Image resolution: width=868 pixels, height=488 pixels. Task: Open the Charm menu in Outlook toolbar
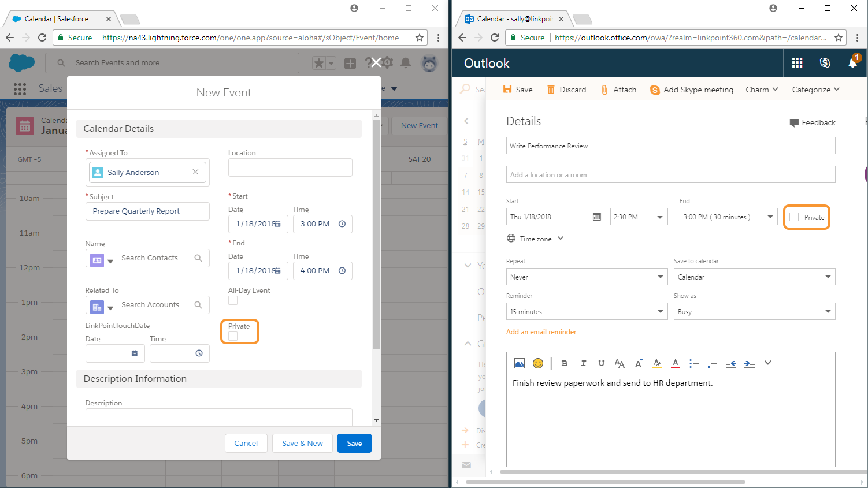762,90
